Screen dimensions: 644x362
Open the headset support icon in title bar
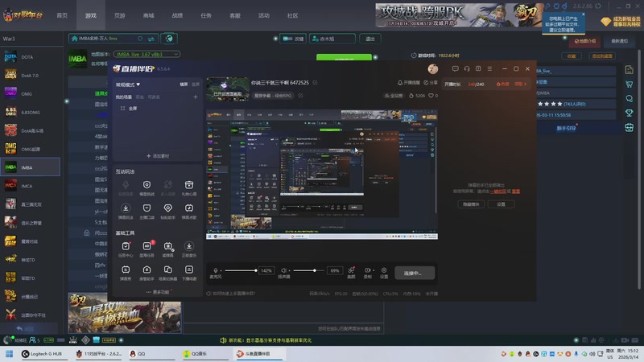pos(467,68)
